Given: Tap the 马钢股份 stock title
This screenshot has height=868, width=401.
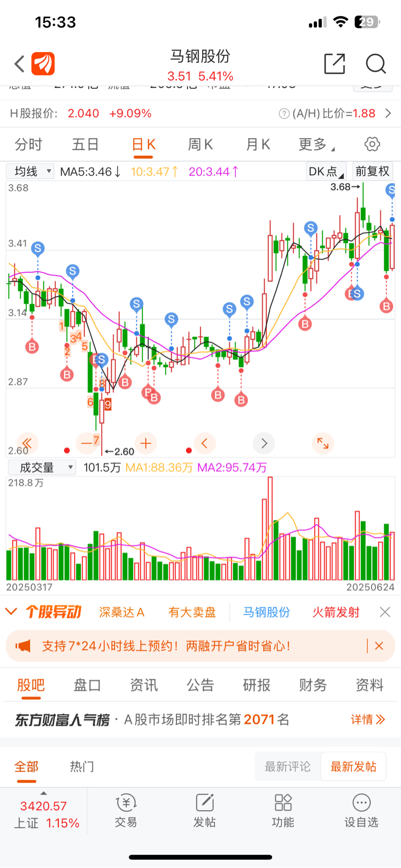Looking at the screenshot, I should 200,56.
